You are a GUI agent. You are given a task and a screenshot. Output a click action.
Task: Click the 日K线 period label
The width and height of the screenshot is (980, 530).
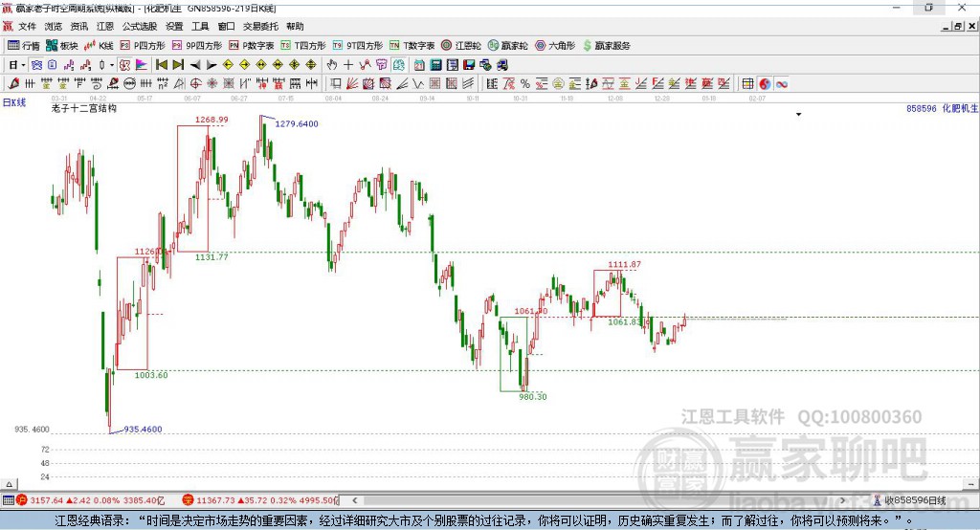tap(14, 102)
